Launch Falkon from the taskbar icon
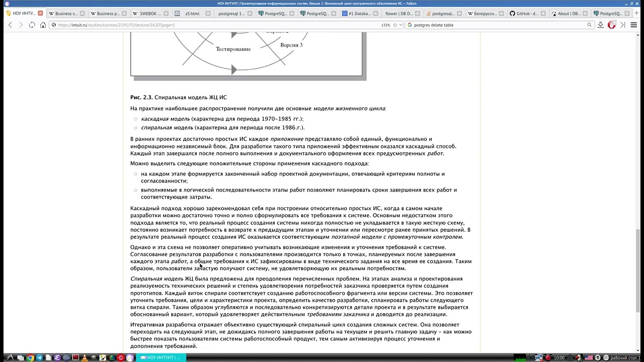This screenshot has width=644, height=362. point(130,357)
